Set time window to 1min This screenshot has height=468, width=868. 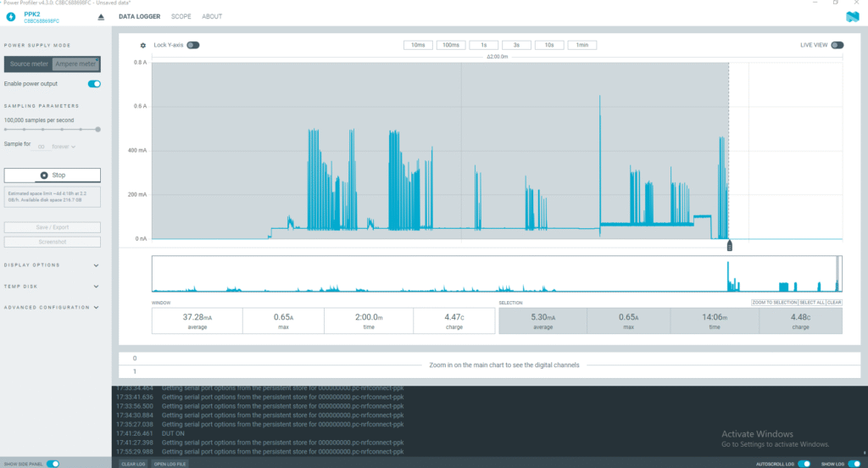coord(582,46)
